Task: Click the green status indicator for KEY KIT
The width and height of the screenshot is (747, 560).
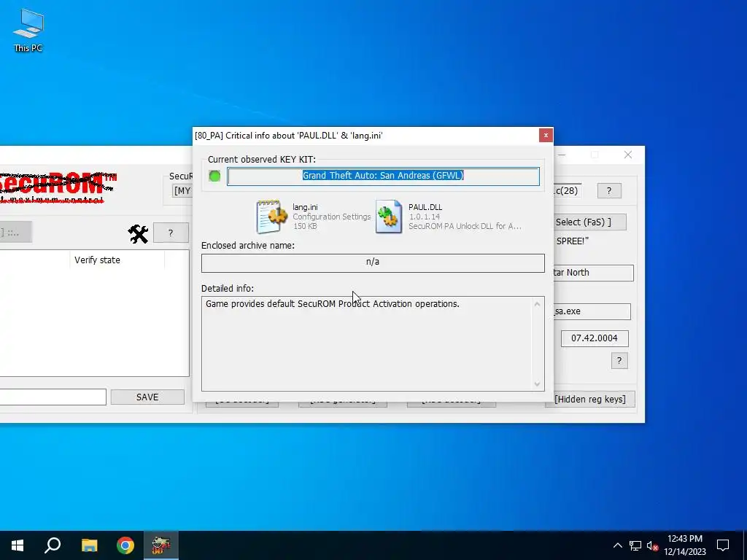Action: [214, 176]
